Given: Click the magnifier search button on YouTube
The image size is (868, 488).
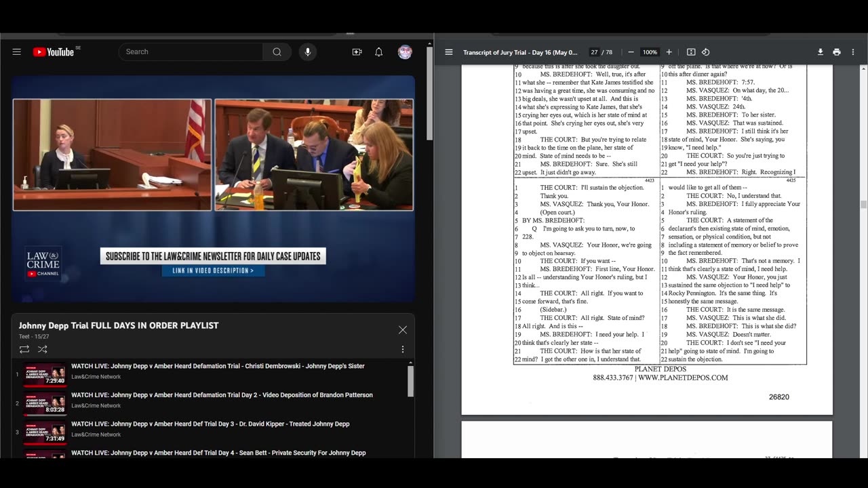Looking at the screenshot, I should (x=277, y=52).
